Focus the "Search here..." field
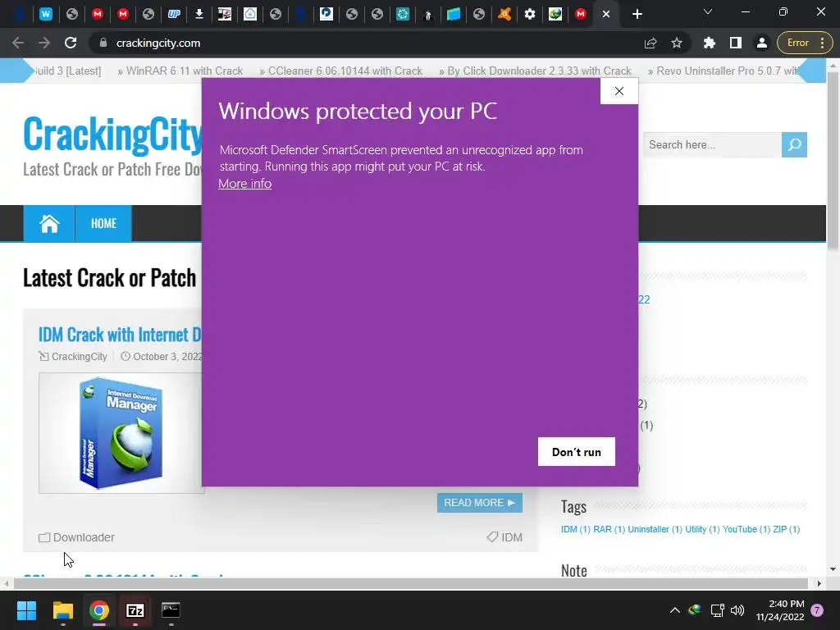 click(x=711, y=144)
